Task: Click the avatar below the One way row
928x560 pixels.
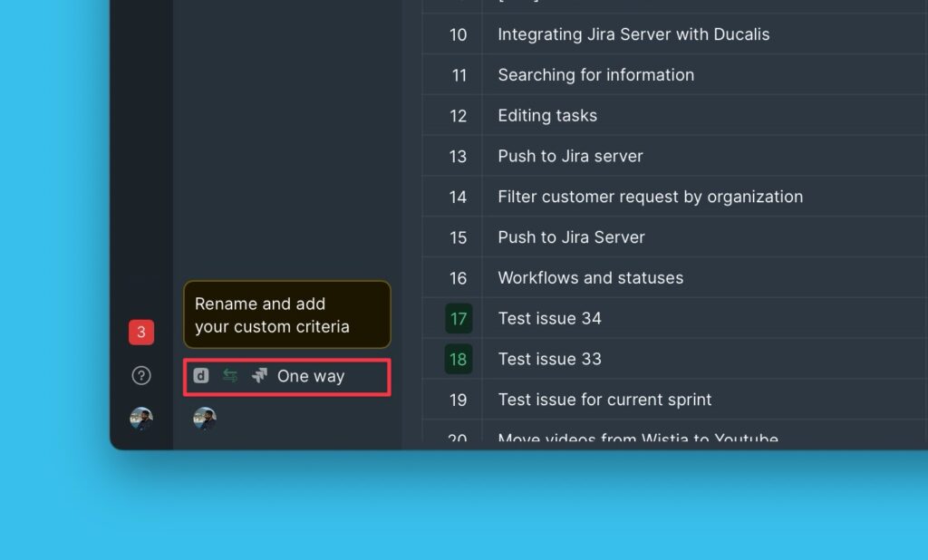Action: (205, 419)
